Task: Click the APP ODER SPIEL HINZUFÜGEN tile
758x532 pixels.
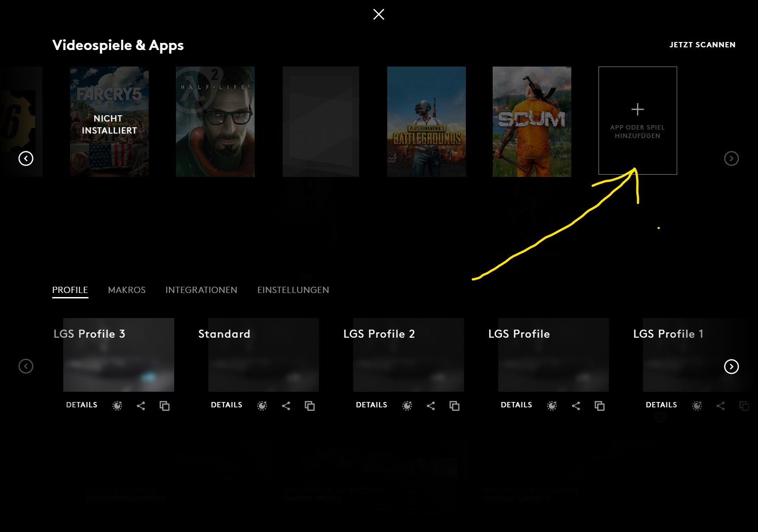Action: click(637, 120)
